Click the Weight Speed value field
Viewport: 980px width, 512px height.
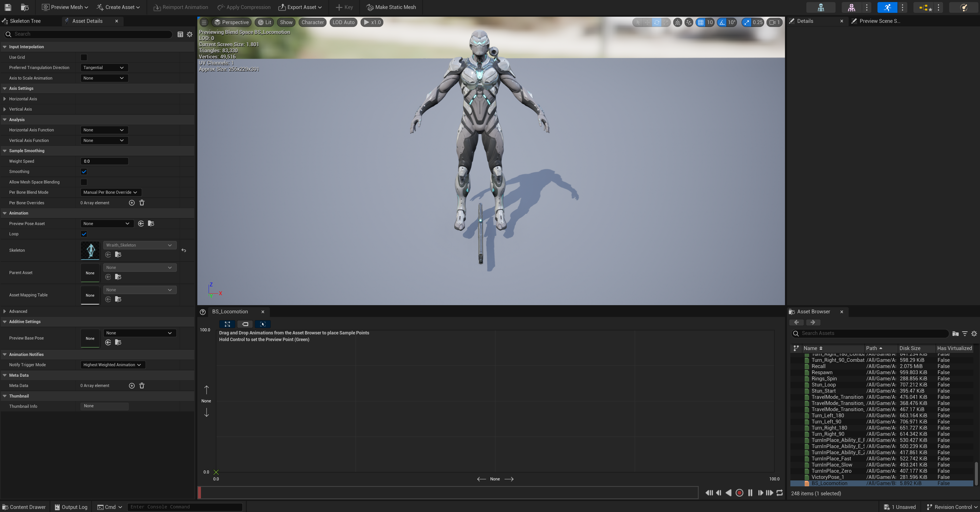coord(104,161)
